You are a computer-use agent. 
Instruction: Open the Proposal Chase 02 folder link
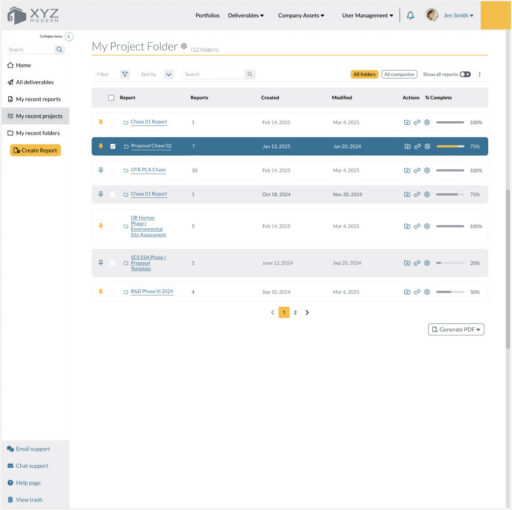pyautogui.click(x=151, y=146)
